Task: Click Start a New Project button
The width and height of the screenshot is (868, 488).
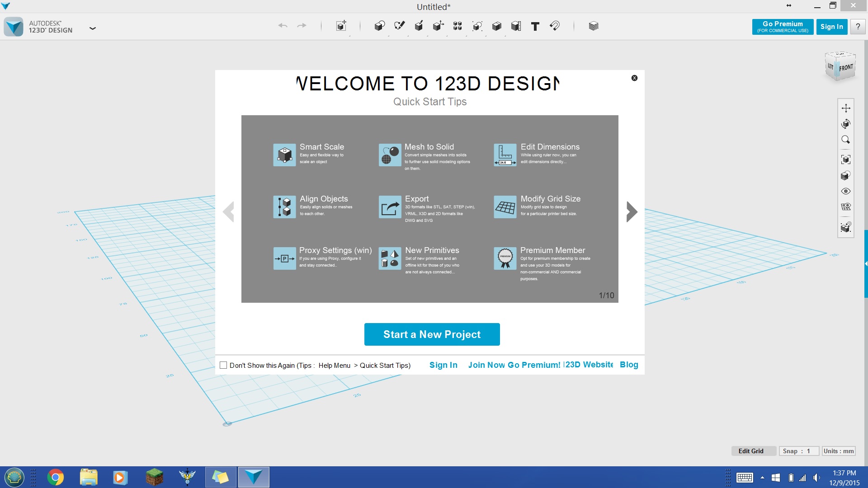Action: pyautogui.click(x=432, y=334)
